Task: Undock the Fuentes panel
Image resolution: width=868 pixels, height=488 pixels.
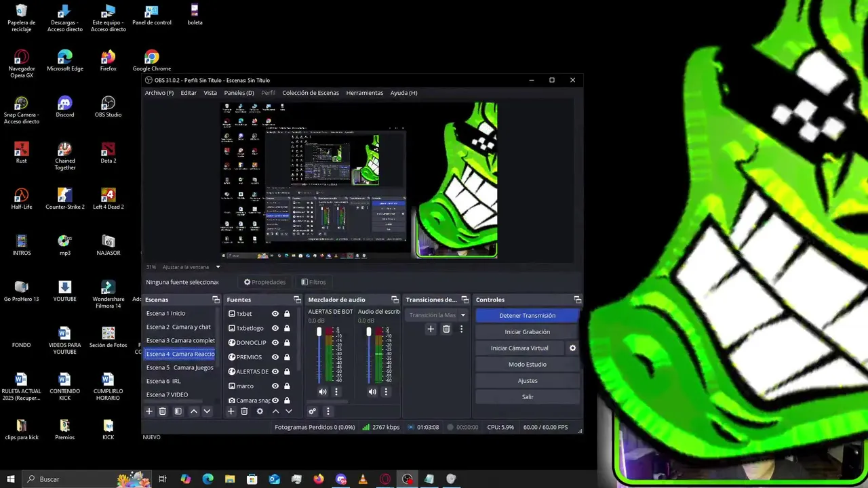Action: 297,300
